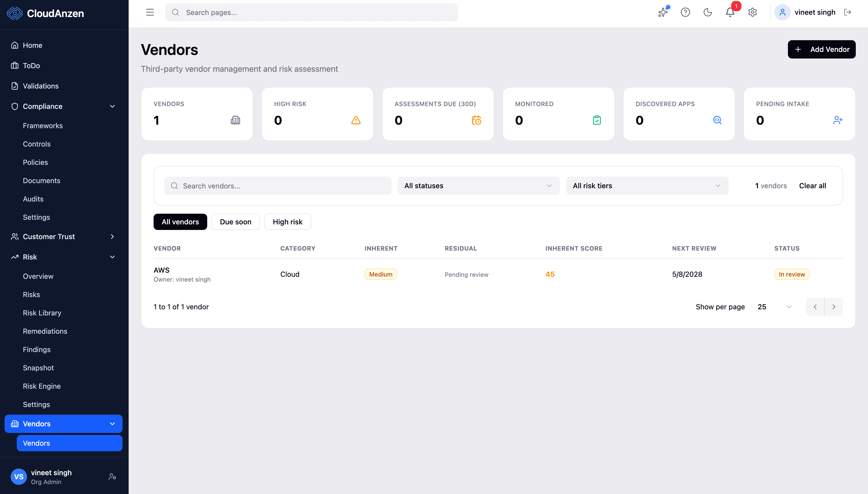868x494 pixels.
Task: Click the Pending review residual text
Action: click(466, 274)
